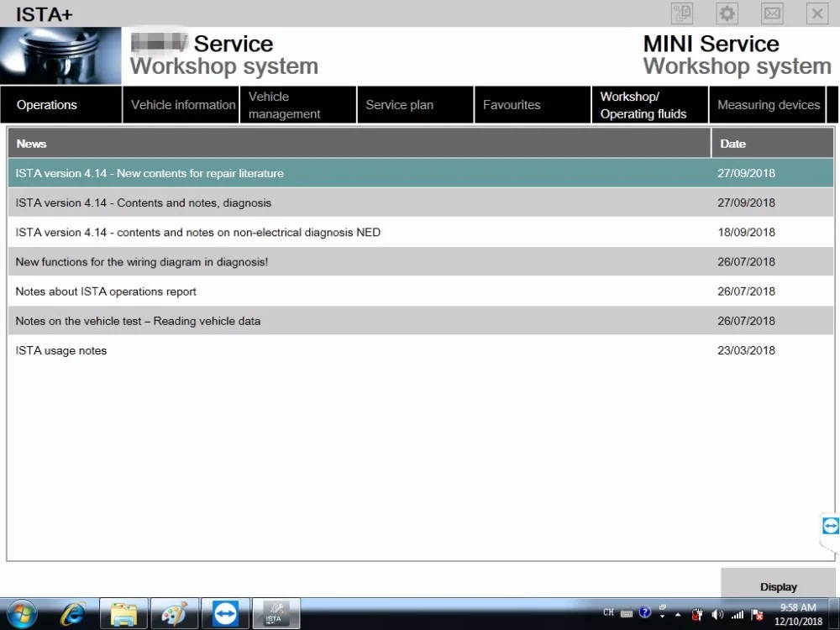
Task: Select 'New contents for repair literature' news row
Action: 421,173
